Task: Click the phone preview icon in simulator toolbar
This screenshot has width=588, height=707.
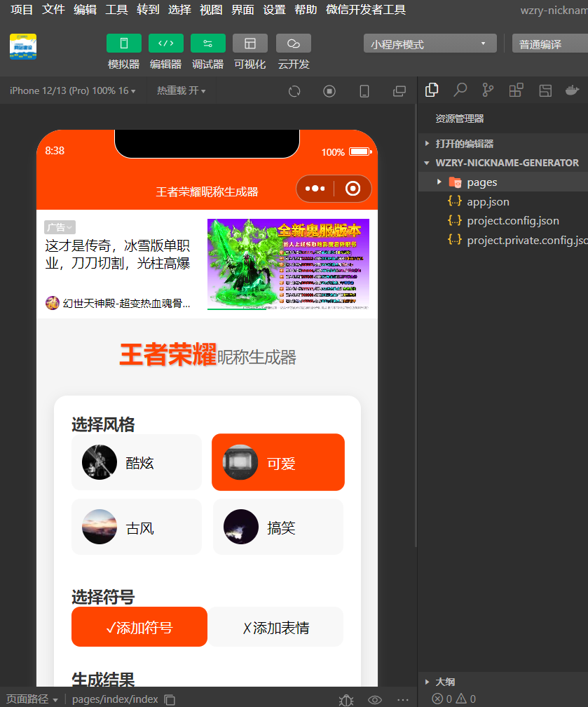Action: tap(364, 91)
